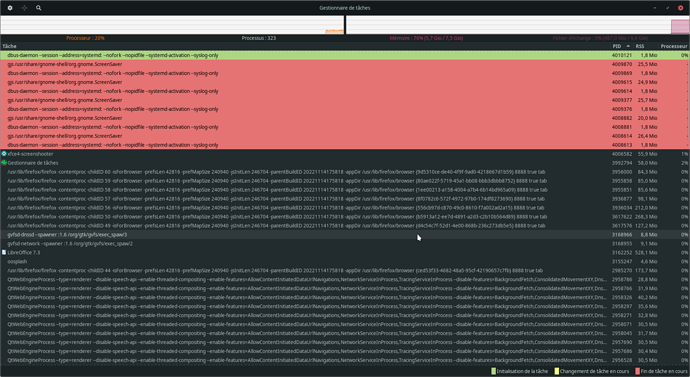Toggle PID column sort arrow

pos(628,46)
